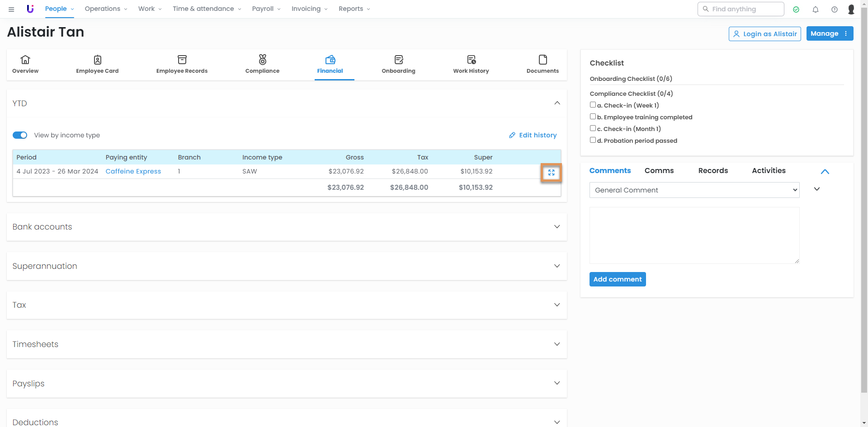Switch to the Records tab
Screen dimensions: 868x427
pos(713,171)
